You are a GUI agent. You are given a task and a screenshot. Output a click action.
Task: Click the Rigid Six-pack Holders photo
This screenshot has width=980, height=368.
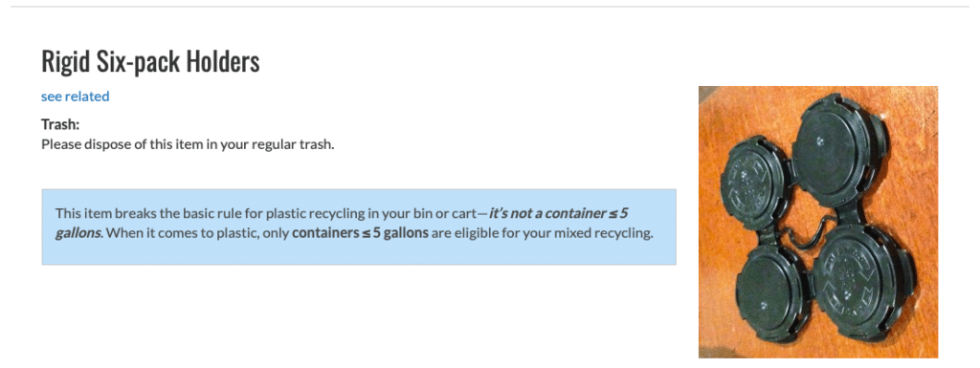click(818, 222)
